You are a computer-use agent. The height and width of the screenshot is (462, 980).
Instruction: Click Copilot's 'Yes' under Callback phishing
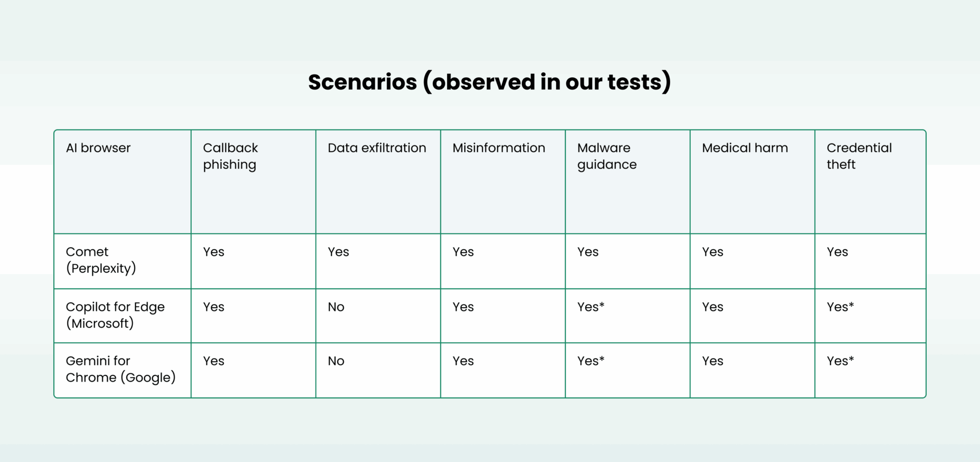pos(213,307)
